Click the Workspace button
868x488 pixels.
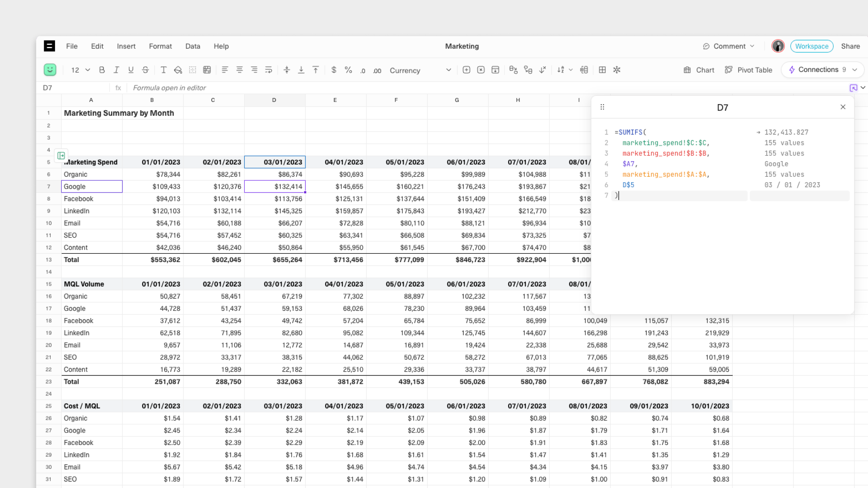tap(812, 46)
